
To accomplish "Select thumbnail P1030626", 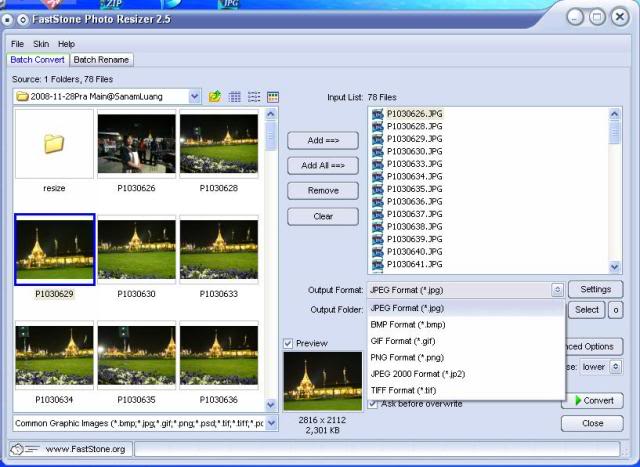I will (137, 144).
